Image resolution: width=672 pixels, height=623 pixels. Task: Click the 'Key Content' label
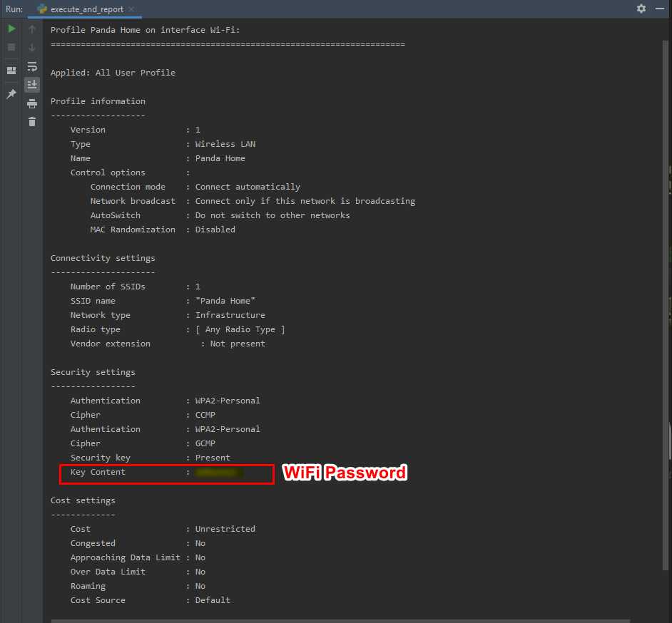tap(98, 472)
